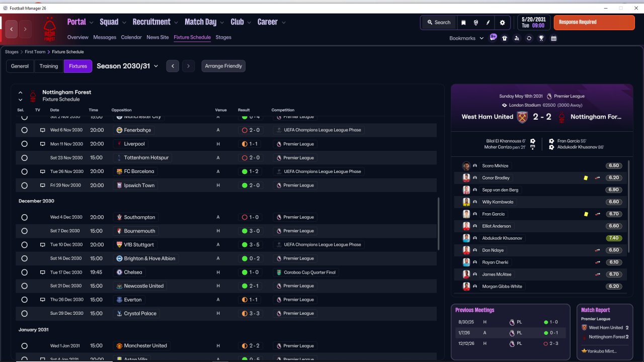The height and width of the screenshot is (362, 644).
Task: Click Conor Bradley's yellow card icon
Action: (586, 178)
